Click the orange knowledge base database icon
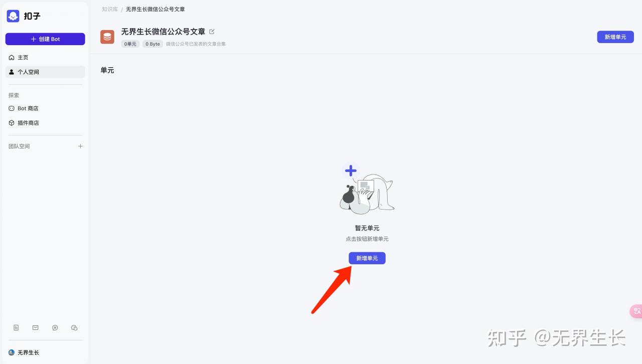Screen dimensions: 642x364 107,37
